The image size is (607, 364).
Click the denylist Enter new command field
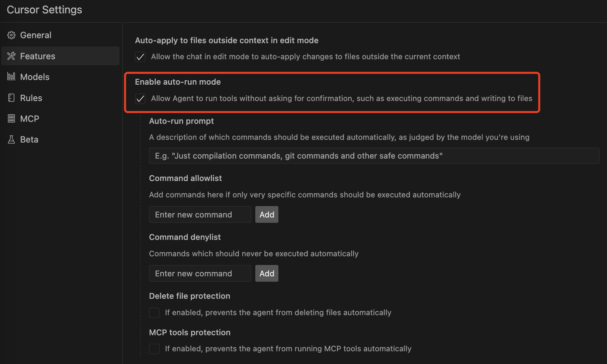tap(200, 273)
